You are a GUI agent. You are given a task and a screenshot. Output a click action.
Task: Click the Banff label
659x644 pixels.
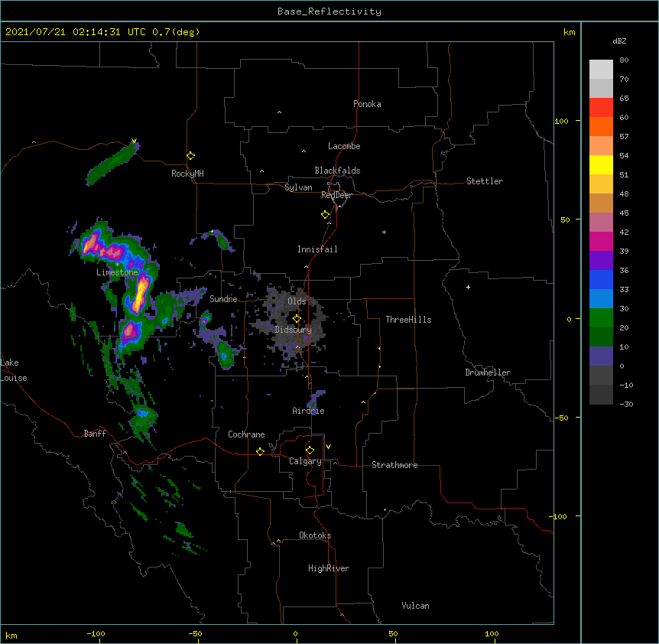(x=95, y=434)
